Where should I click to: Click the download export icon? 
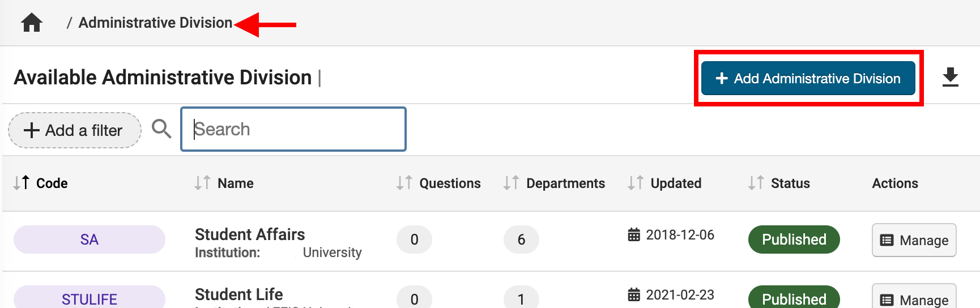tap(950, 77)
